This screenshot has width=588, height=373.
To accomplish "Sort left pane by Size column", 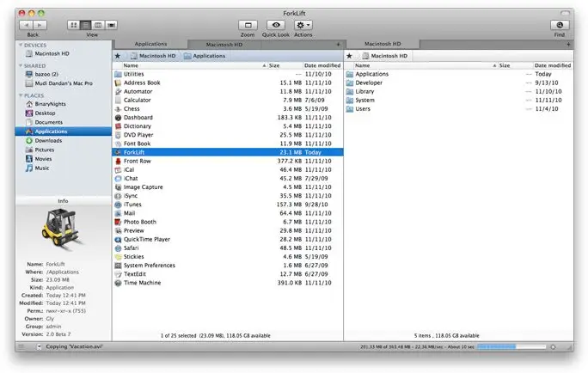I will 284,65.
